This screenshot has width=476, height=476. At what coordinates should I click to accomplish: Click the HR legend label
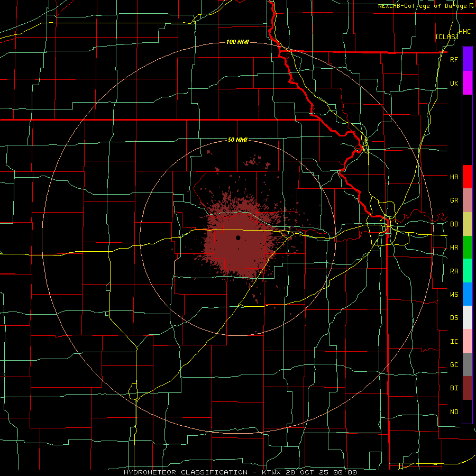click(x=454, y=248)
